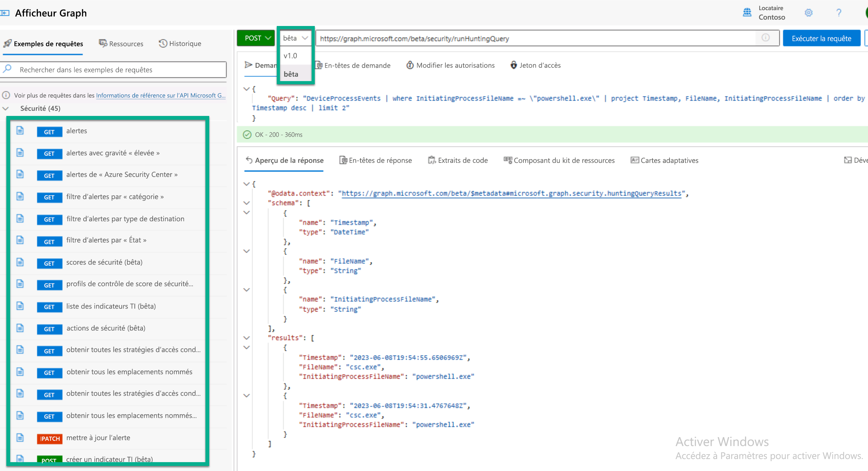868x471 pixels.
Task: Open the Aperçu de la réponse tab
Action: [284, 160]
